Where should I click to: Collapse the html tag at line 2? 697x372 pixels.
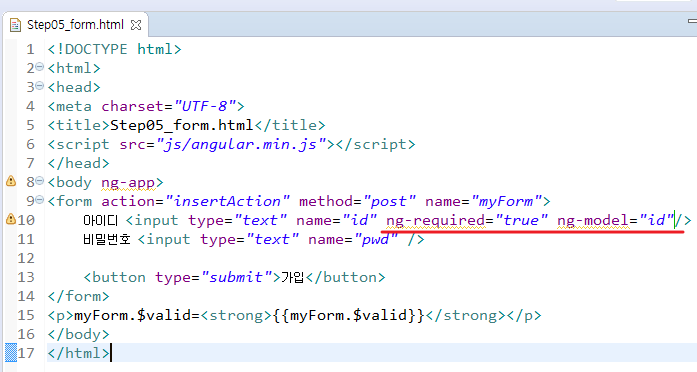click(x=40, y=67)
